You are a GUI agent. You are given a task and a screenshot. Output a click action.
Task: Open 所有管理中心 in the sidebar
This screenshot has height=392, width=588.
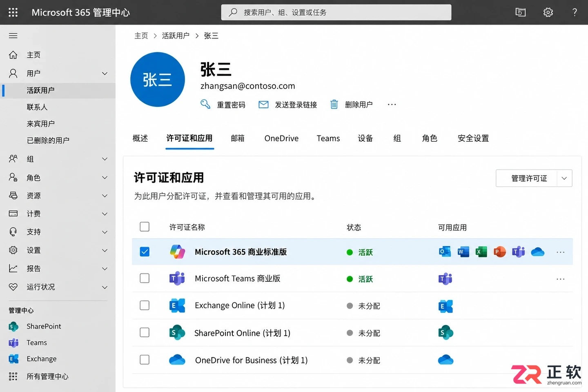pos(47,376)
